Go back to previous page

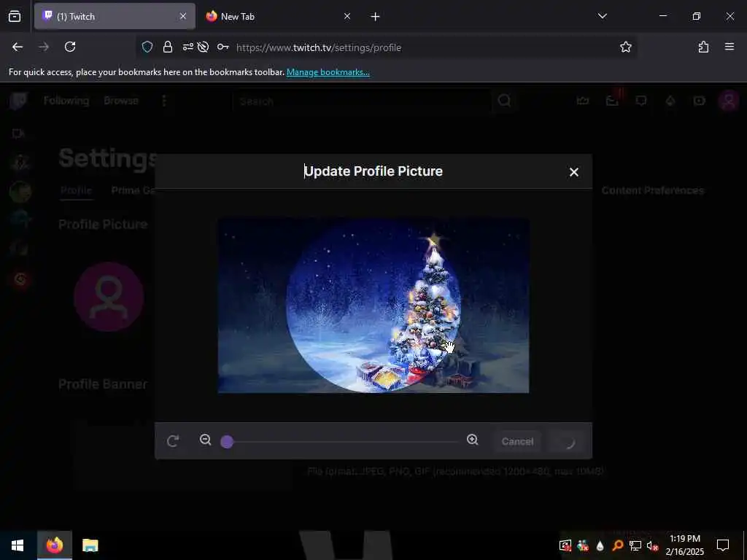(18, 47)
